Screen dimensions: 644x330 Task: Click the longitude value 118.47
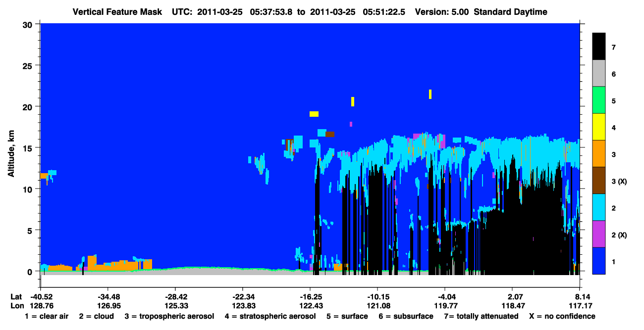coord(512,306)
